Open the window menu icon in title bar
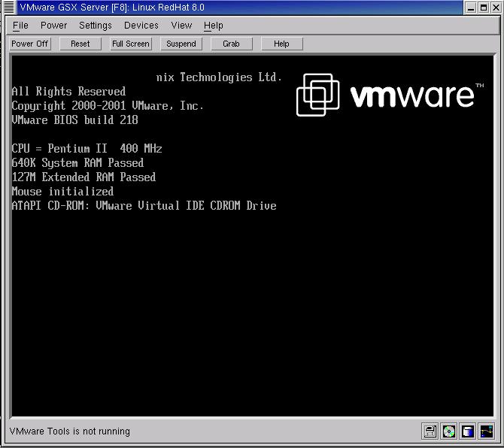This screenshot has width=504, height=448. tap(9, 8)
